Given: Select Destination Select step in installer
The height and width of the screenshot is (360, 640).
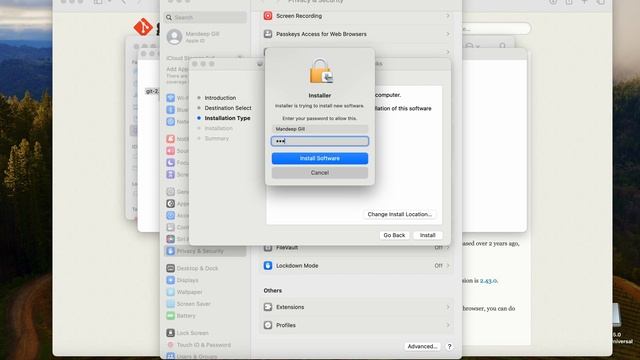Looking at the screenshot, I should pyautogui.click(x=228, y=108).
